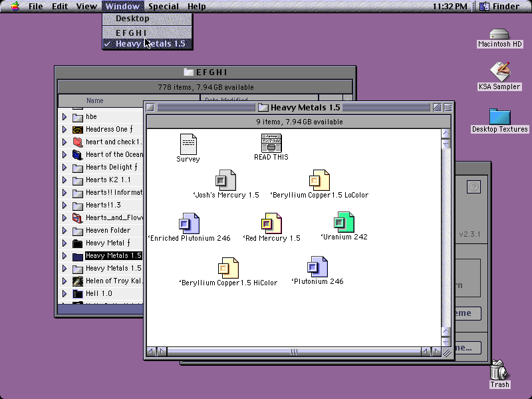This screenshot has height=399, width=532.
Task: Click the folder proxy icon in Heavy Metals title bar
Action: click(263, 108)
